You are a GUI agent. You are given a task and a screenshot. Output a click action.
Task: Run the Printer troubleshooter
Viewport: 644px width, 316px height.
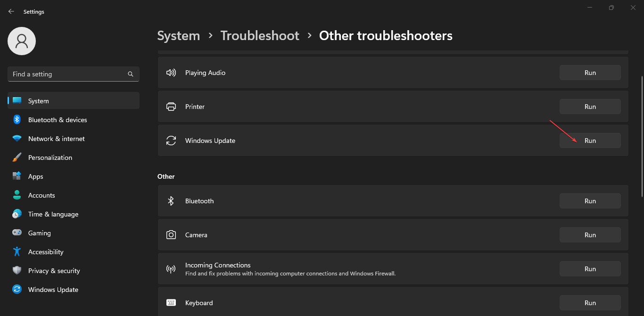coord(590,107)
